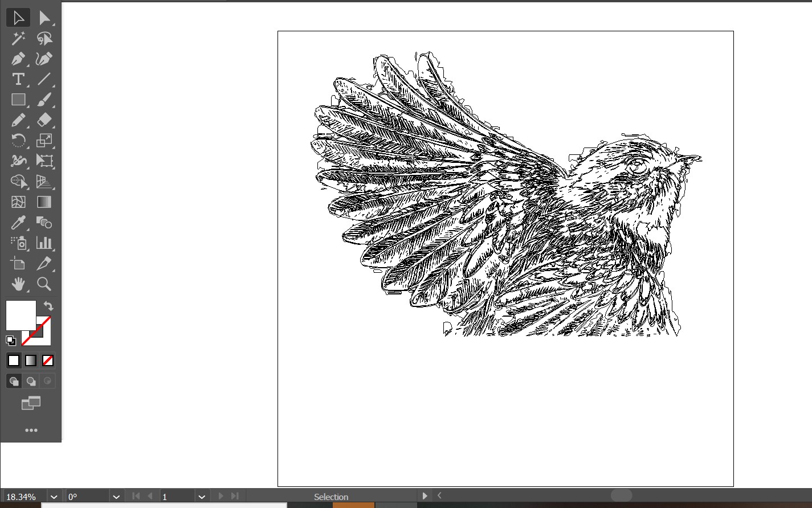Click the artboard number 1 field
812x508 pixels.
pyautogui.click(x=177, y=497)
